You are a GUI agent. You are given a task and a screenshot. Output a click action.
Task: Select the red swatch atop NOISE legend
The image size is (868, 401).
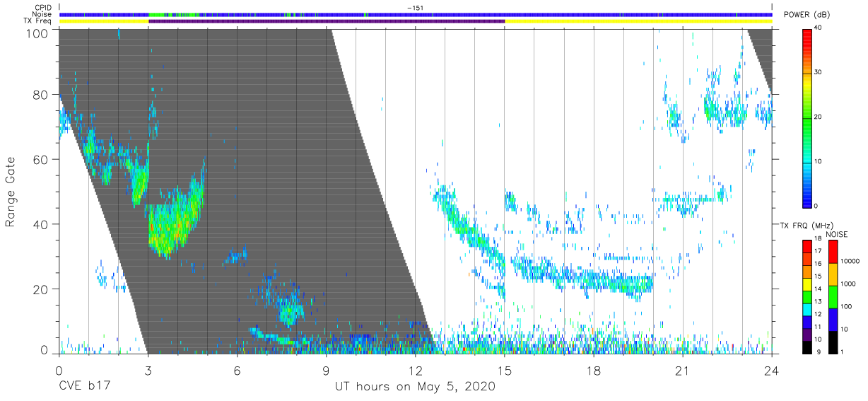click(832, 252)
